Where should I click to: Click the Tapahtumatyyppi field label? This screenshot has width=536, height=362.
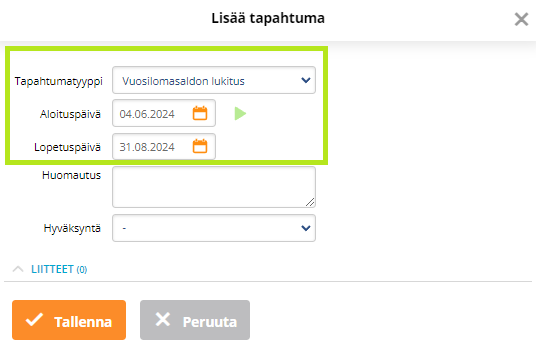click(x=58, y=82)
